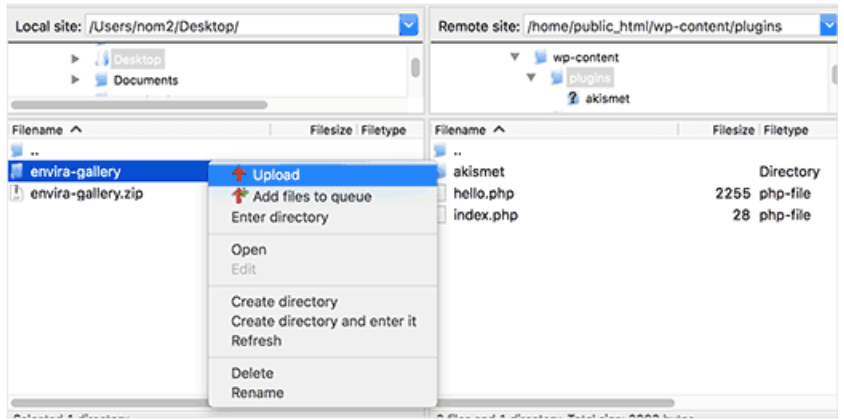Collapse the wp-content tree node
Image resolution: width=844 pixels, height=420 pixels.
point(516,58)
